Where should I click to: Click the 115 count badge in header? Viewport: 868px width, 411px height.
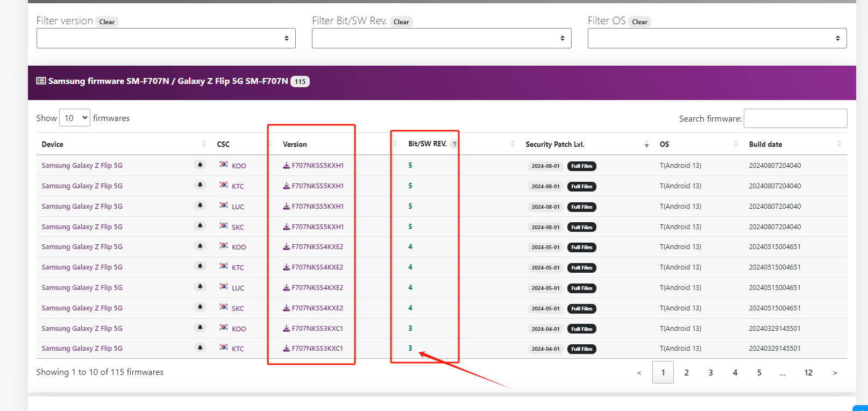[x=300, y=82]
